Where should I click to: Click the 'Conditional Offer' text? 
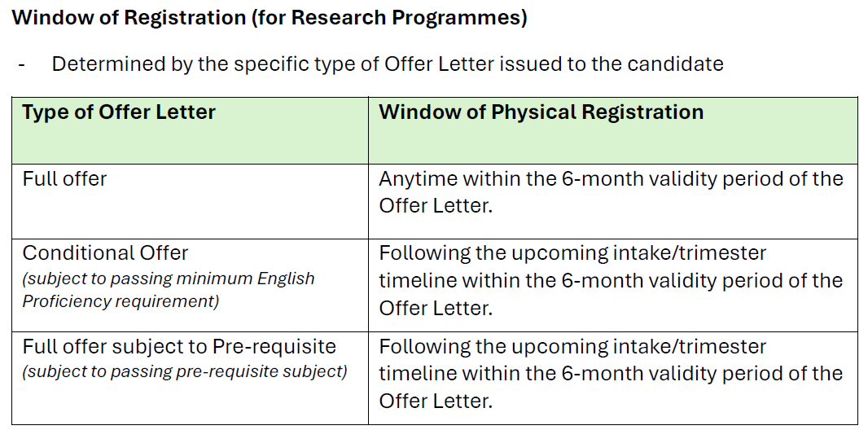[105, 253]
